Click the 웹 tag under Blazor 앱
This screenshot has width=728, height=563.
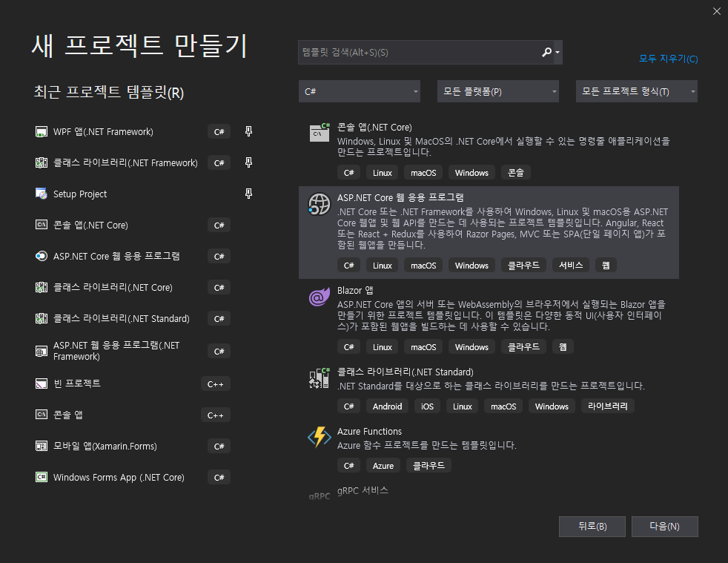pyautogui.click(x=563, y=347)
